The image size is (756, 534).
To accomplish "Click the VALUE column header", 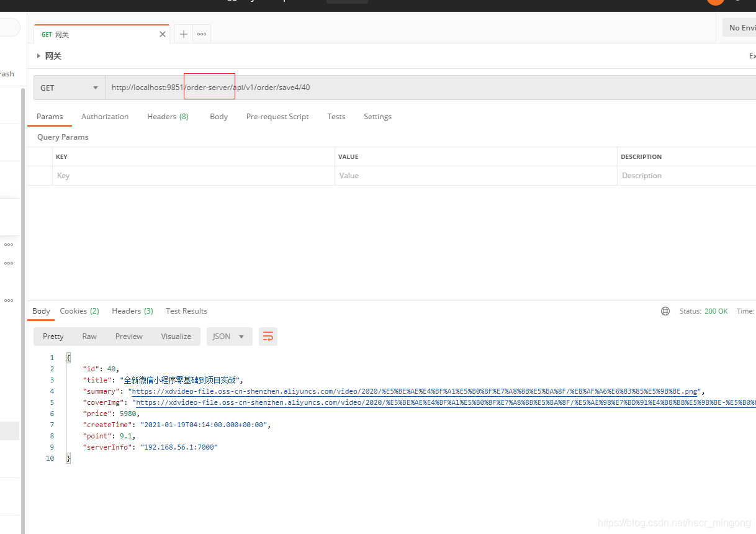I will [348, 157].
